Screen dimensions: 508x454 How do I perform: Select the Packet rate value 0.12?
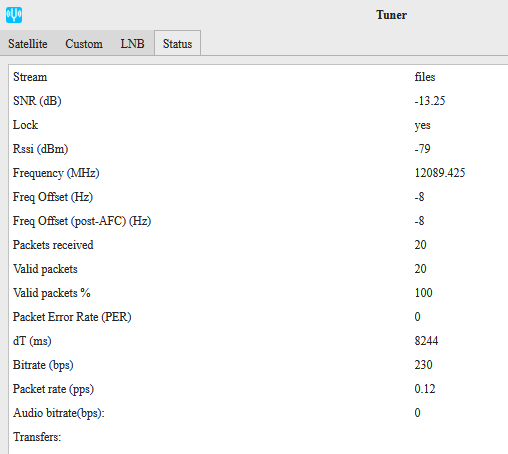[425, 389]
